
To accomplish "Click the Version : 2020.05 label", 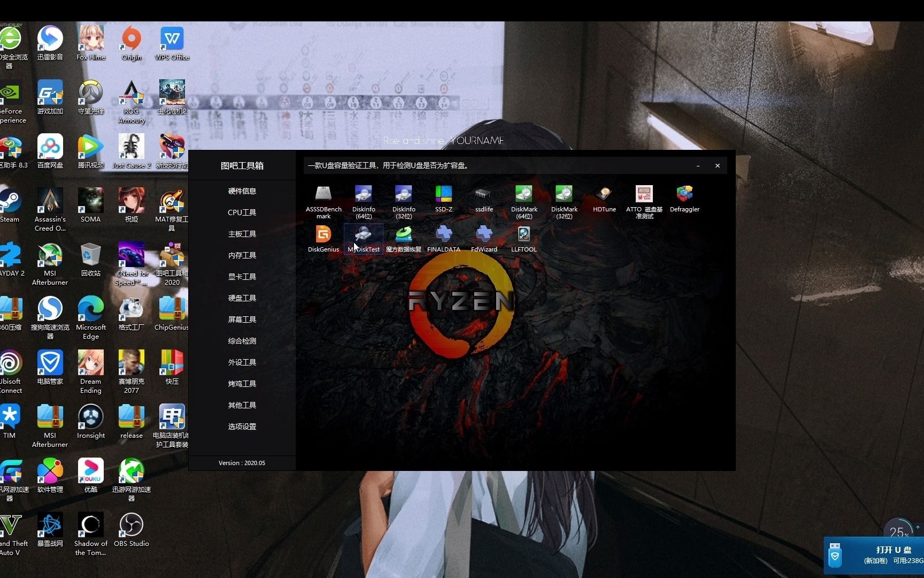I will [242, 463].
